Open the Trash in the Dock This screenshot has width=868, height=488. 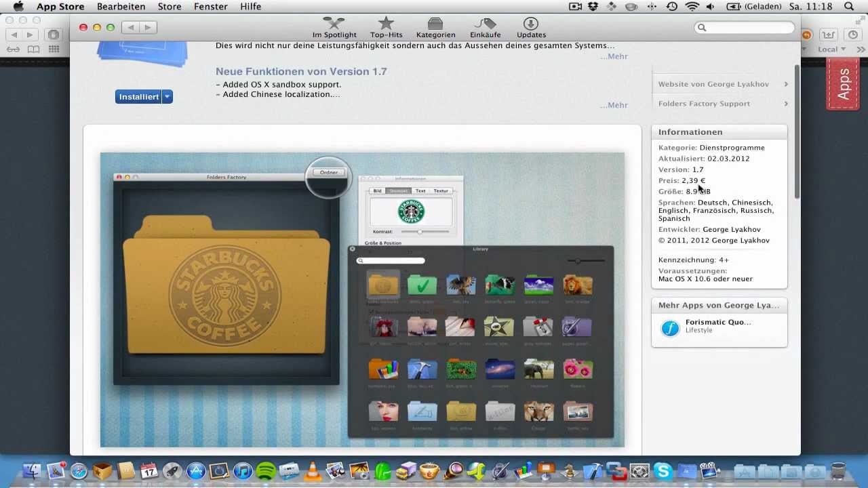pos(838,470)
